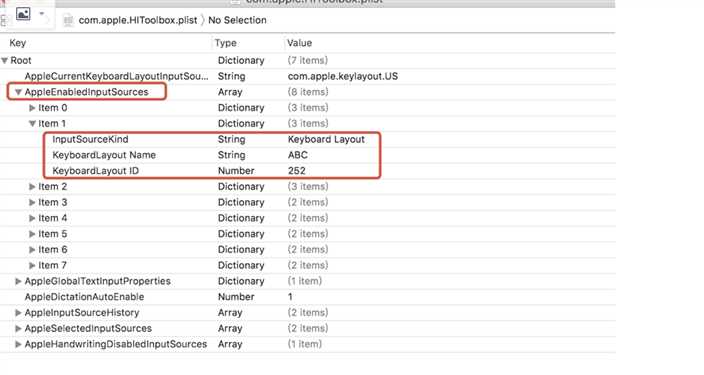
Task: Expand Item 5 disclosure triangle
Action: [x=32, y=234]
